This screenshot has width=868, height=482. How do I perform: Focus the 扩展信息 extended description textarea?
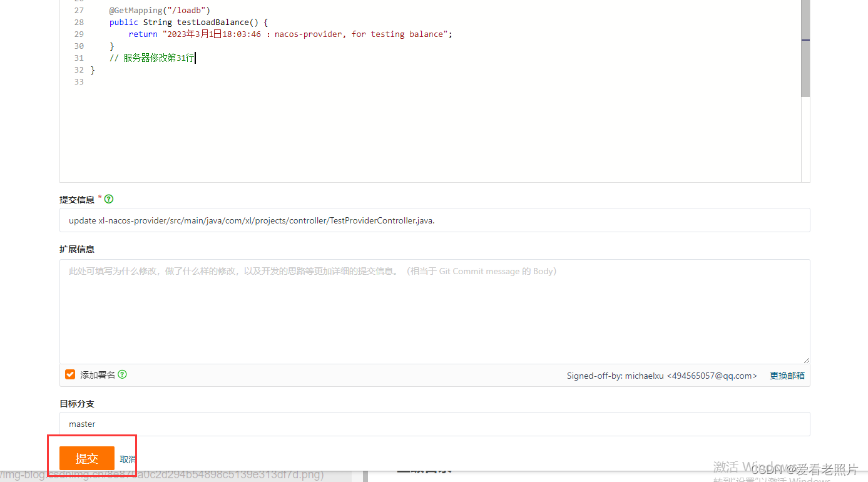pos(435,312)
